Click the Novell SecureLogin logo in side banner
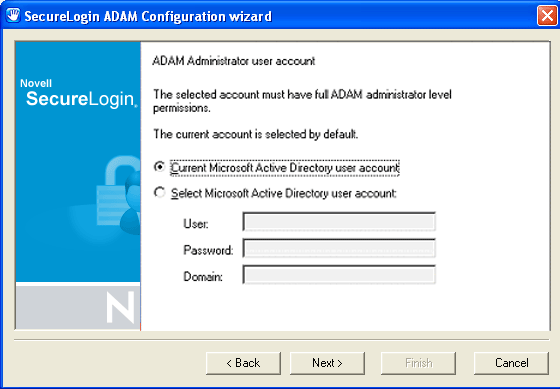This screenshot has height=389, width=560. [79, 93]
